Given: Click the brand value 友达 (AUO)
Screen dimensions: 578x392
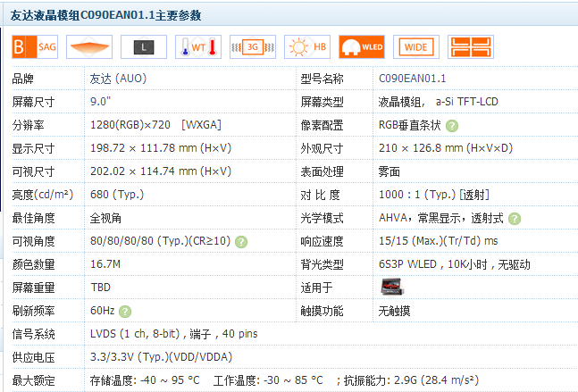Looking at the screenshot, I should click(118, 79).
